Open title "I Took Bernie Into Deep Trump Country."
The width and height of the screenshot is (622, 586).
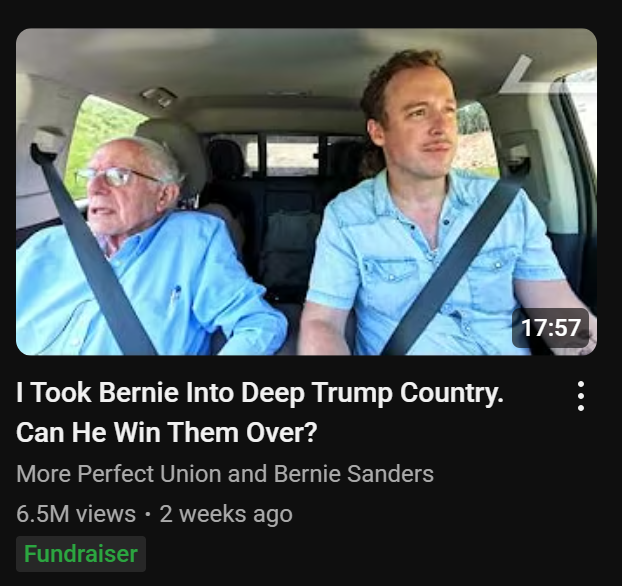tap(260, 392)
